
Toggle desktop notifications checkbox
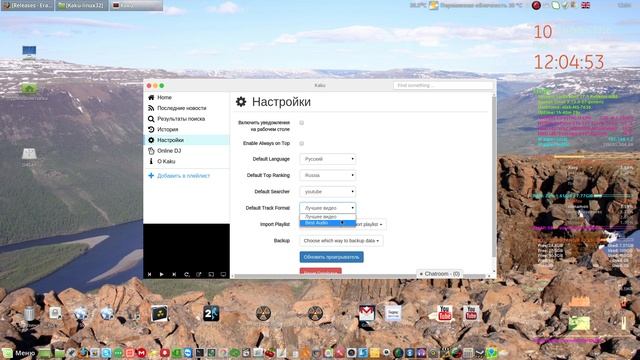point(302,123)
